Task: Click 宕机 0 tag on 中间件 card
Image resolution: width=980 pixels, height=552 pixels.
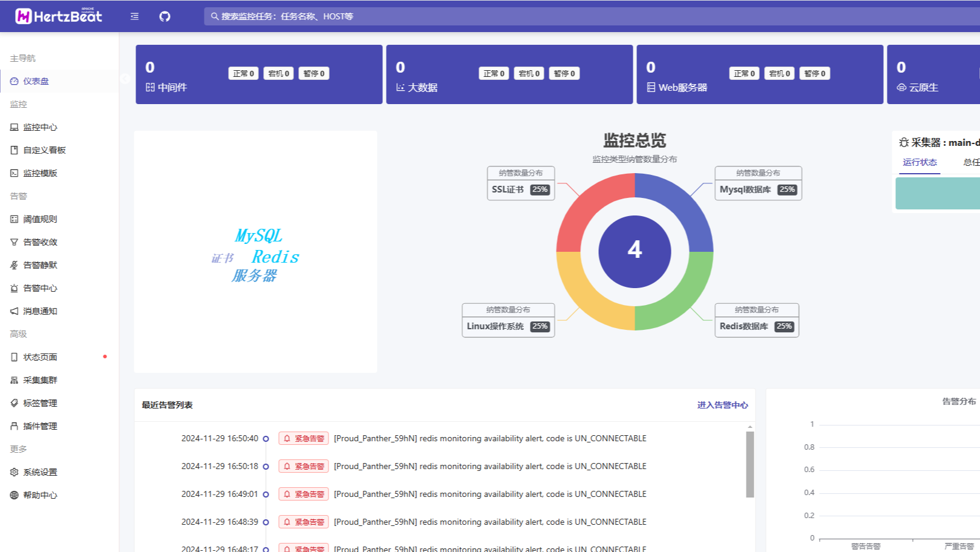Action: (x=279, y=73)
